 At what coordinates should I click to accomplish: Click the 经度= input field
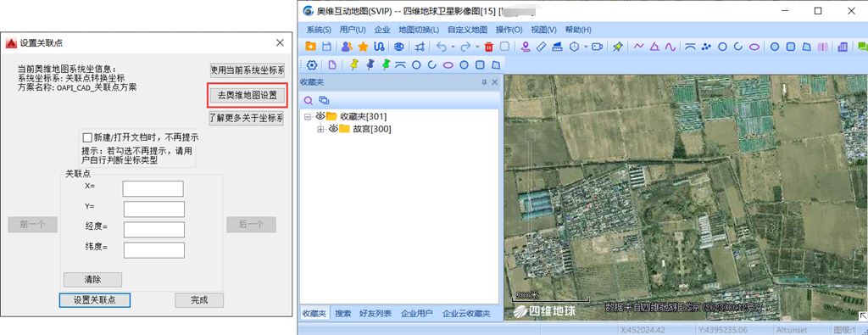click(x=154, y=230)
